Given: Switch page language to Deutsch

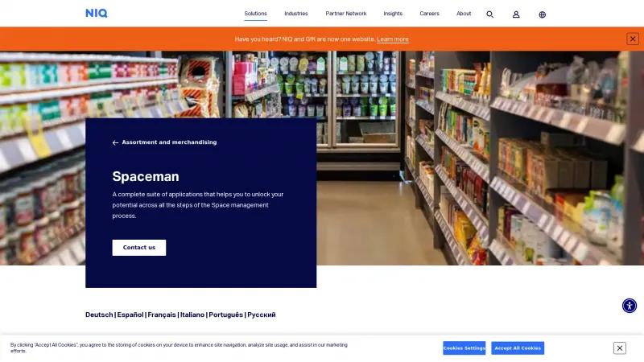Looking at the screenshot, I should [x=99, y=315].
